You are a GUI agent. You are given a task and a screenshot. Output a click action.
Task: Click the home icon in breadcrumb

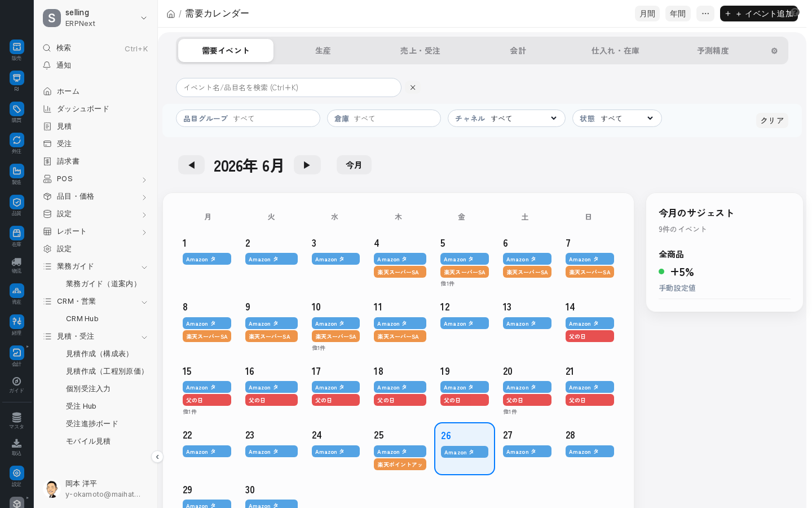click(x=171, y=14)
